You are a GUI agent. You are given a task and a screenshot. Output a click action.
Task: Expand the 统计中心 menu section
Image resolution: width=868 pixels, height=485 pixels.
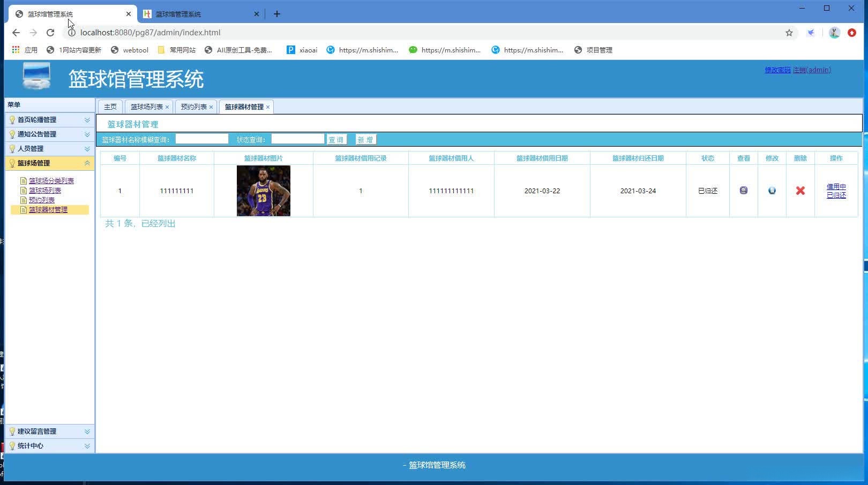[x=50, y=446]
